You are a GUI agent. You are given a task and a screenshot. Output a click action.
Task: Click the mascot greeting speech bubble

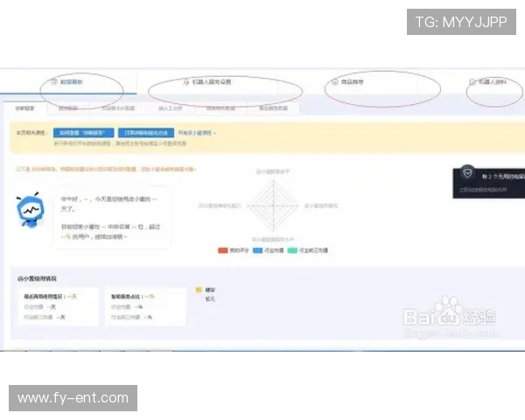click(111, 217)
